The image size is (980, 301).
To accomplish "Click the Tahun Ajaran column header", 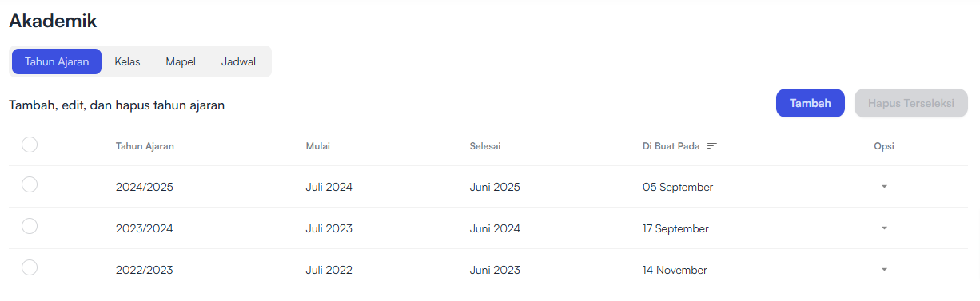I will point(145,145).
